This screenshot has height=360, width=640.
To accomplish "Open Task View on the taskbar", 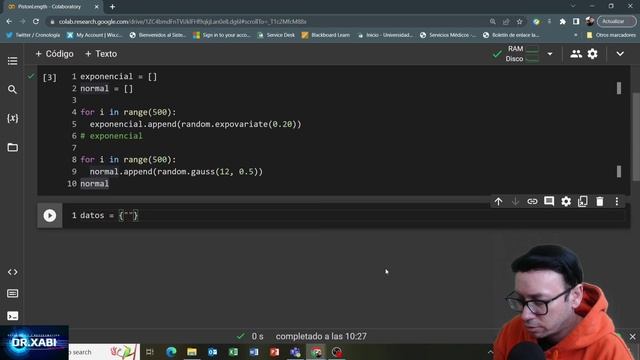I will 150,352.
